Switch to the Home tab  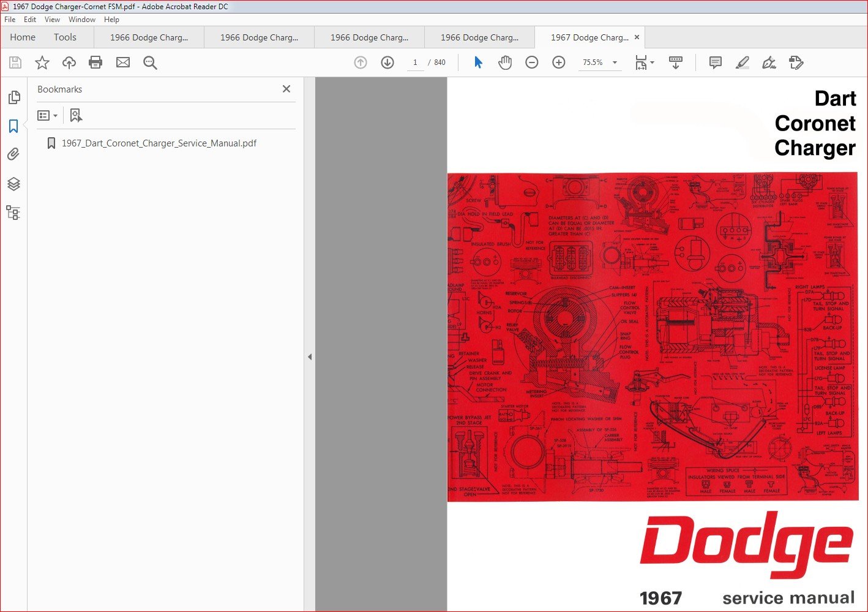23,37
